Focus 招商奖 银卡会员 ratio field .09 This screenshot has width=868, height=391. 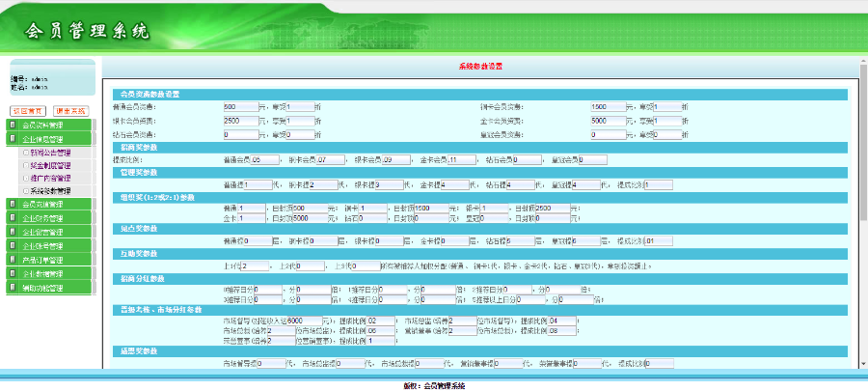tap(396, 160)
